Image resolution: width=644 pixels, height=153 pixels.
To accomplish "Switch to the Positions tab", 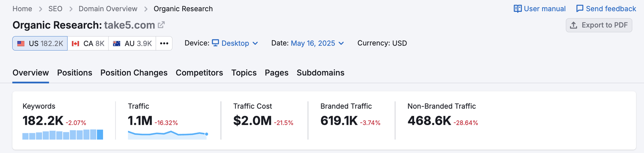I will click(x=74, y=73).
